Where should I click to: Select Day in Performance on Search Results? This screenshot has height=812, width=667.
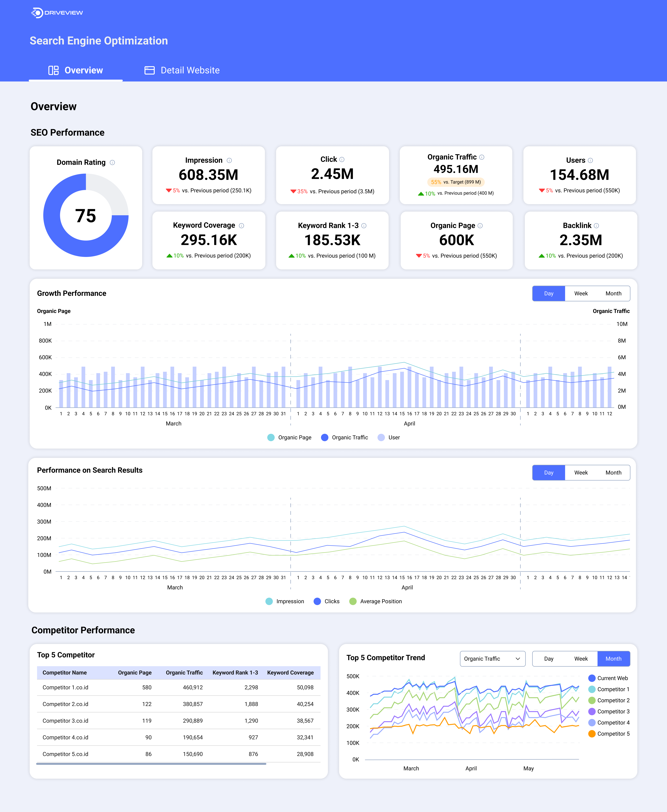coord(549,473)
